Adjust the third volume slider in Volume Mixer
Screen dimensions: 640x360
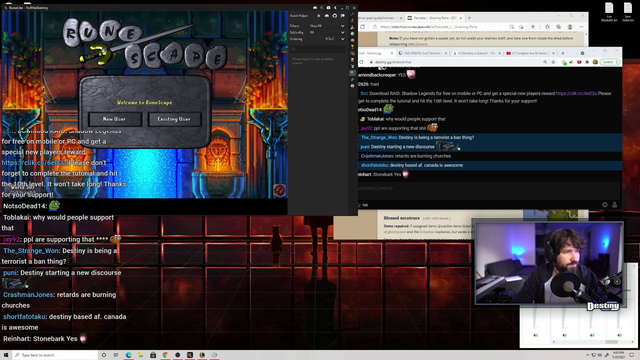(x=591, y=318)
